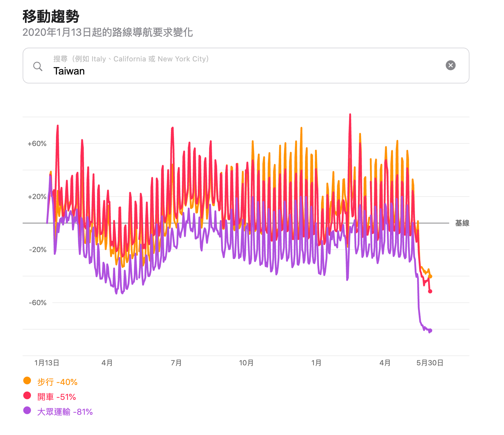The image size is (504, 435).
Task: Click the 7月 axis label
Action: click(x=176, y=363)
